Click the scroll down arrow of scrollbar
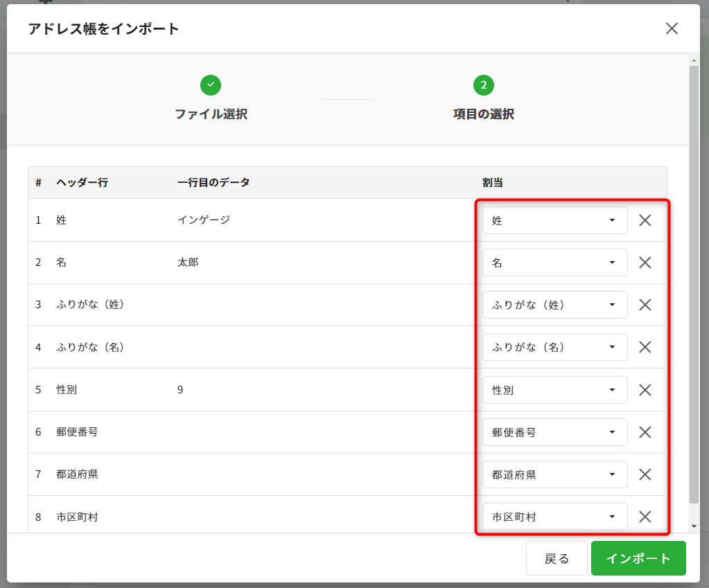This screenshot has height=588, width=709. click(x=694, y=527)
